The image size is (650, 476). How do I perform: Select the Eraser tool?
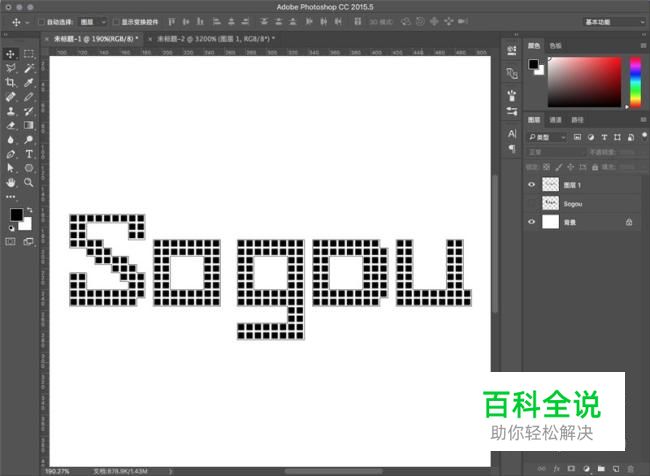10,125
